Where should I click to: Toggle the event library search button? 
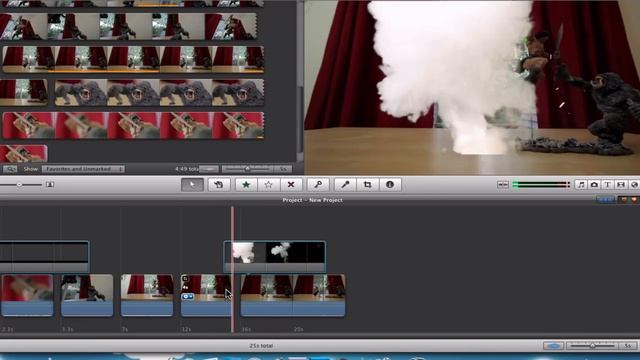pyautogui.click(x=10, y=169)
